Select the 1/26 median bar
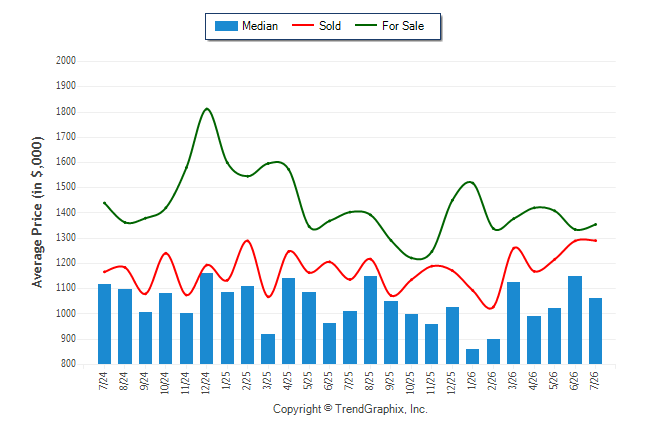The height and width of the screenshot is (434, 646). tap(472, 357)
